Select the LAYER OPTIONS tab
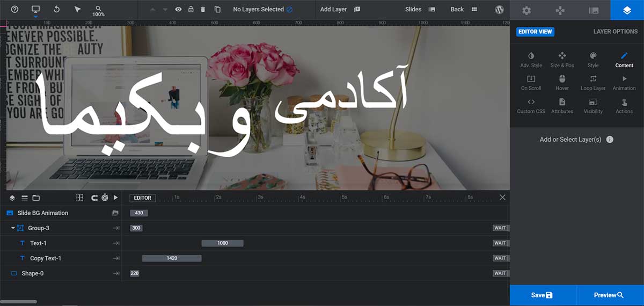The height and width of the screenshot is (306, 644). click(x=615, y=32)
